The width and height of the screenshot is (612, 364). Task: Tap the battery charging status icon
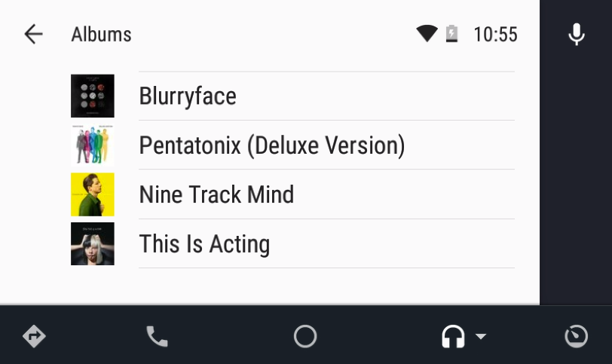(451, 34)
